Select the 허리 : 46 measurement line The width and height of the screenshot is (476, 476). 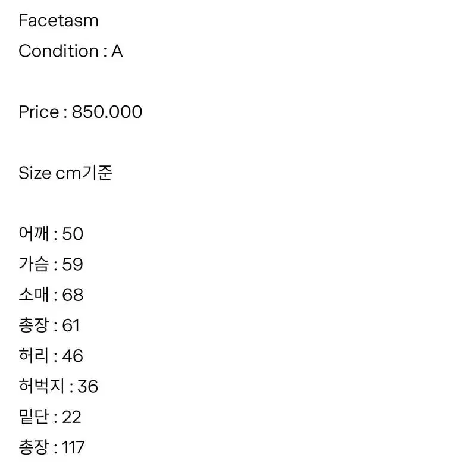[x=51, y=355]
